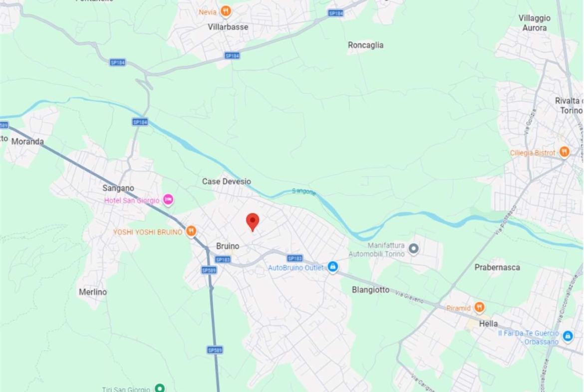This screenshot has width=584, height=392.
Task: Click the Villarbasse town label
Action: pyautogui.click(x=228, y=27)
